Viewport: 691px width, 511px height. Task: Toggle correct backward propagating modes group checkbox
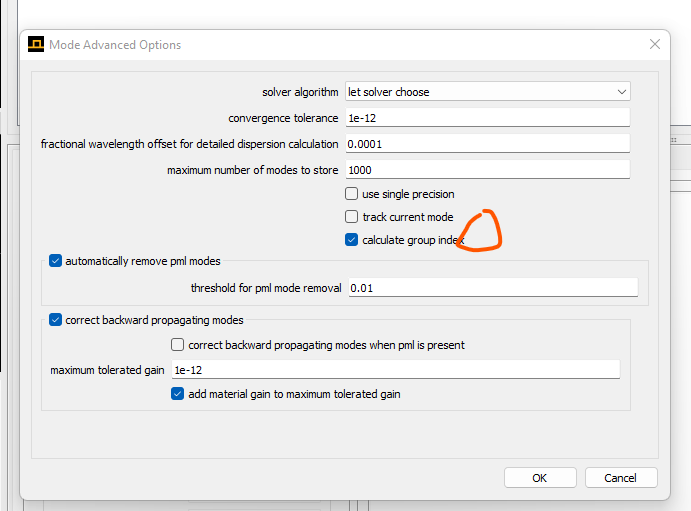(55, 320)
